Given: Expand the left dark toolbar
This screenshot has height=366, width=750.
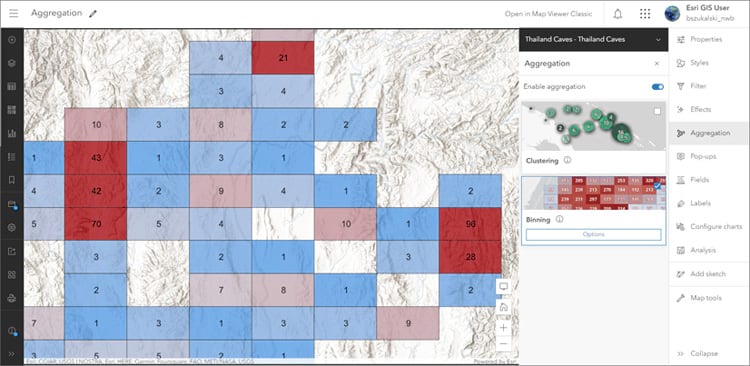Looking at the screenshot, I should click(x=12, y=354).
